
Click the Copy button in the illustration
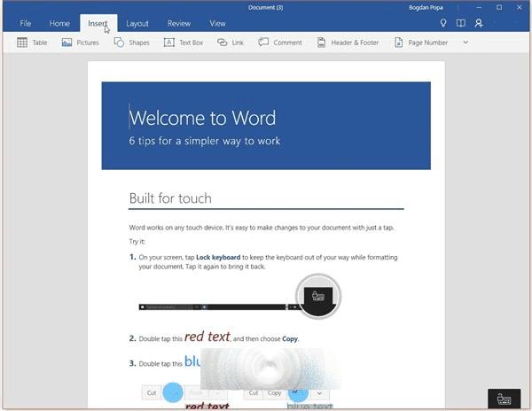275,393
